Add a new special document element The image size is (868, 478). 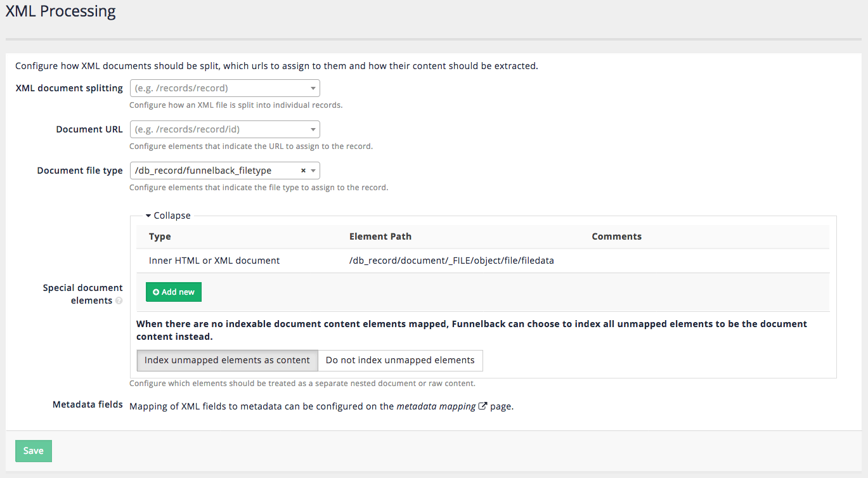(x=173, y=292)
